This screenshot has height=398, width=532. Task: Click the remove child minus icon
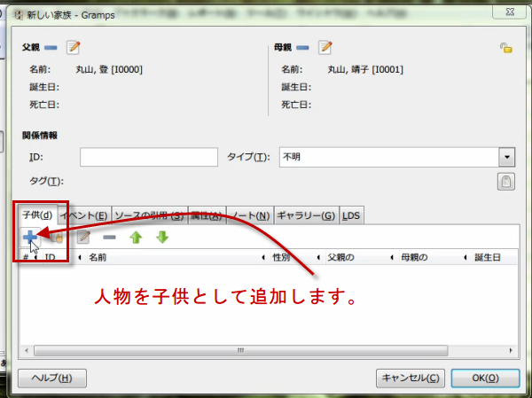pos(109,238)
